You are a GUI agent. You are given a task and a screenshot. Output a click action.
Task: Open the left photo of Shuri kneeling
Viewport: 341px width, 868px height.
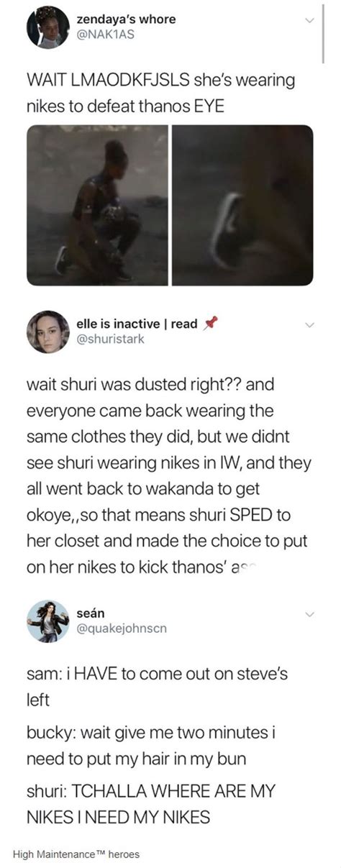(x=97, y=206)
